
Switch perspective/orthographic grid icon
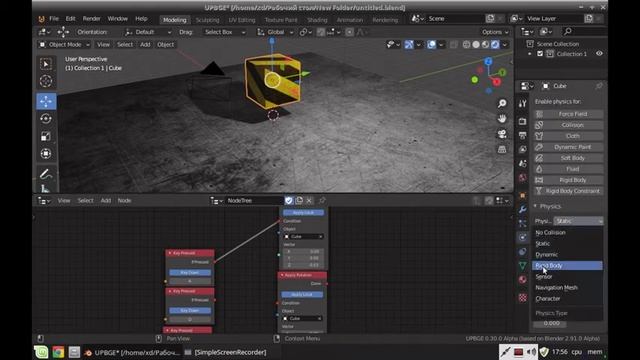(x=502, y=149)
